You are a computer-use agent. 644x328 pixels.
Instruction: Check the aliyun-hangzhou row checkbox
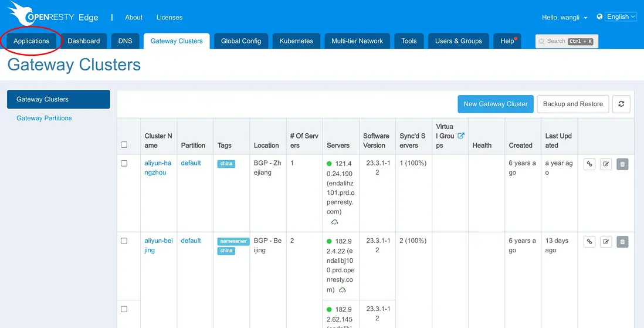[x=124, y=163]
